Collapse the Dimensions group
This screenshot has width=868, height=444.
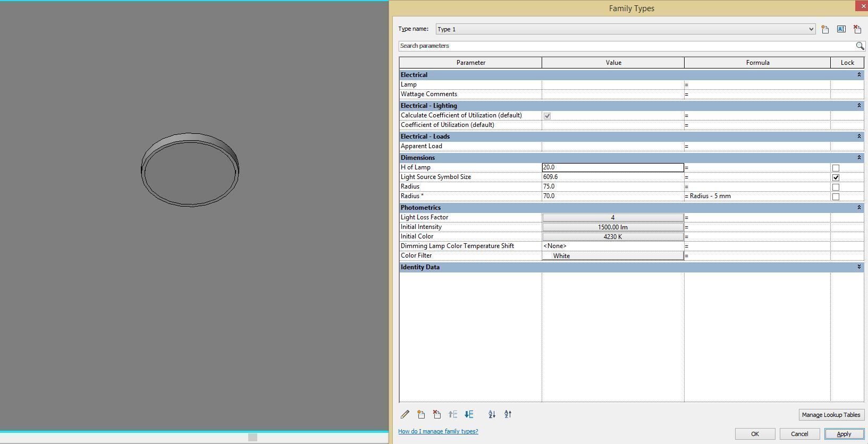[x=859, y=158]
